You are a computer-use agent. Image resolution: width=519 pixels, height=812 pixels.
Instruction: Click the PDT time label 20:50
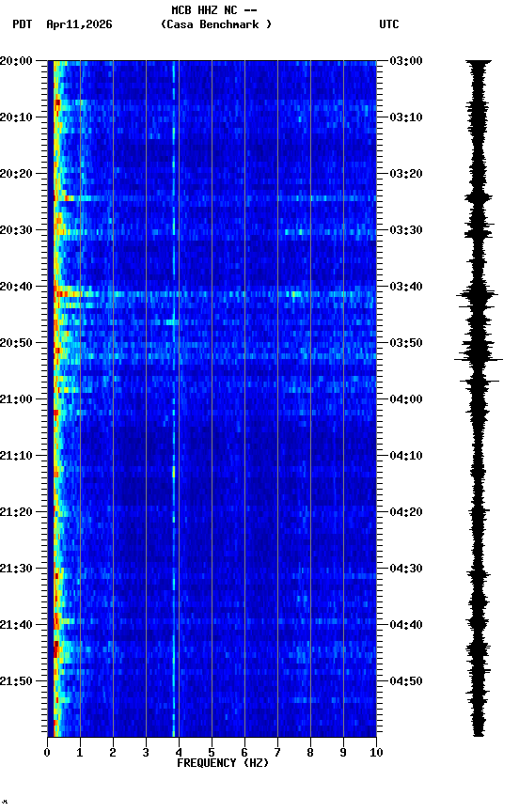(x=16, y=343)
